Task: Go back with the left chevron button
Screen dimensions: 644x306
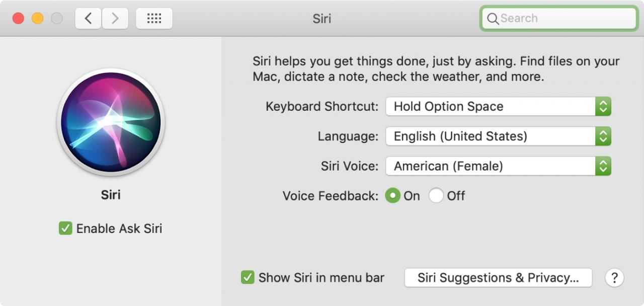Action: tap(88, 19)
